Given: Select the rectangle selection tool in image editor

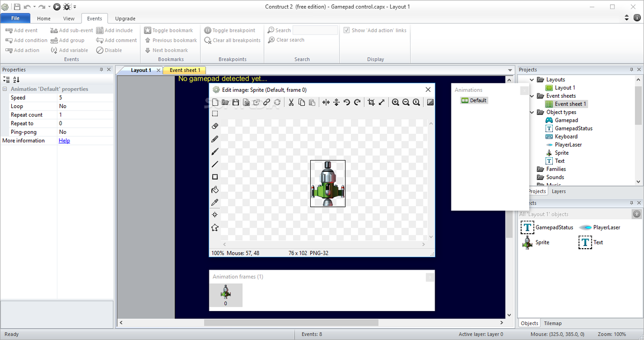Looking at the screenshot, I should [x=215, y=113].
